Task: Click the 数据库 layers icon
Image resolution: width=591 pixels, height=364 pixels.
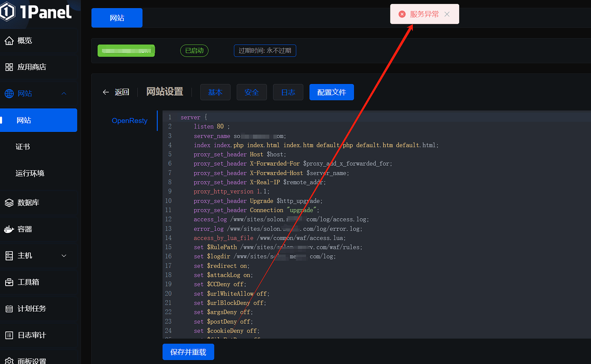Action: point(9,203)
